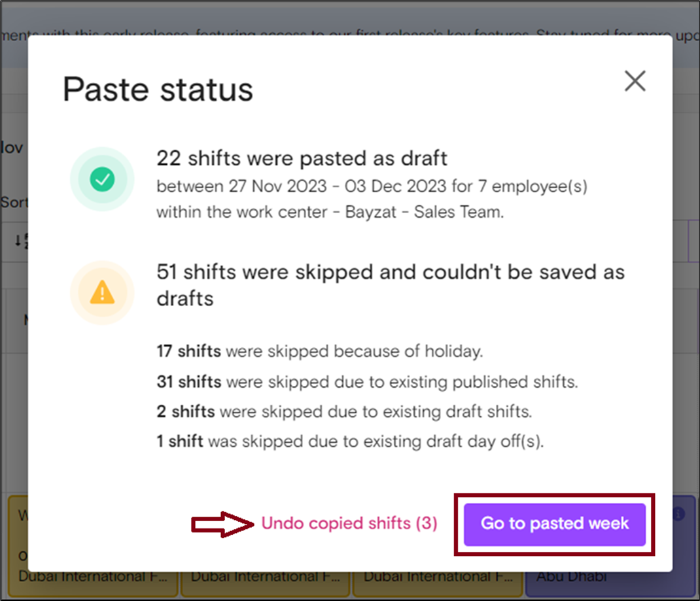Viewport: 700px width, 601px height.
Task: Close the Paste status dialog
Action: (x=635, y=80)
